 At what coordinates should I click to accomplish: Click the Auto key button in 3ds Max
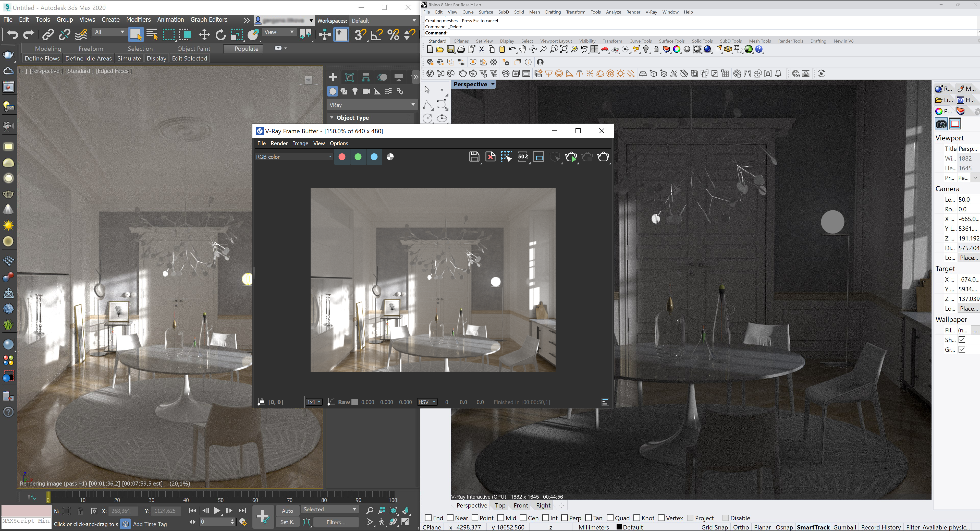287,511
